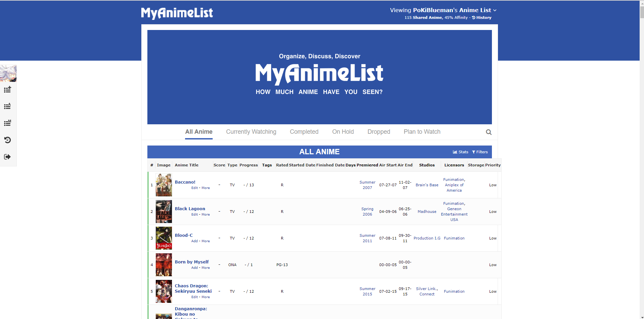Click the Black Lagoon cover thumbnail
644x319 pixels.
coord(164,212)
